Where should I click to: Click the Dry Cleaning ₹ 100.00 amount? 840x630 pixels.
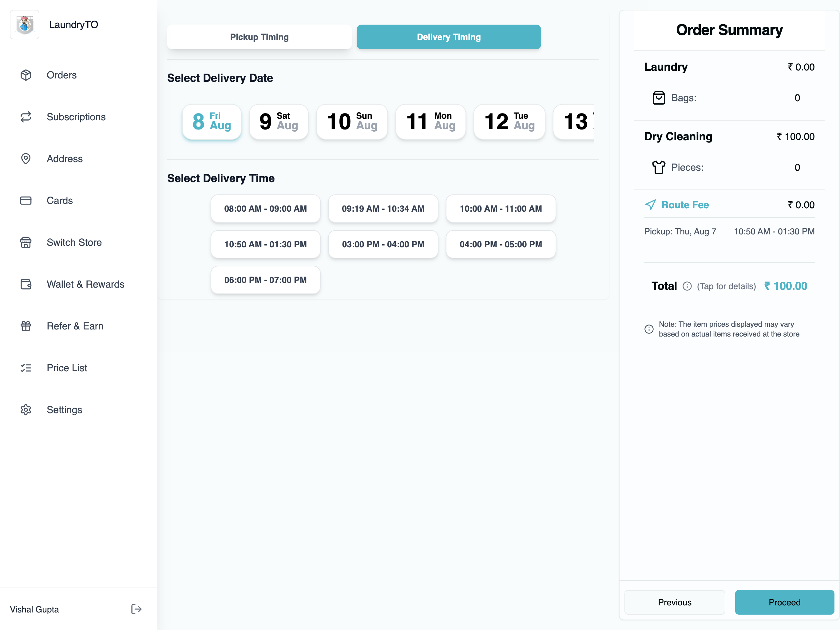[795, 136]
